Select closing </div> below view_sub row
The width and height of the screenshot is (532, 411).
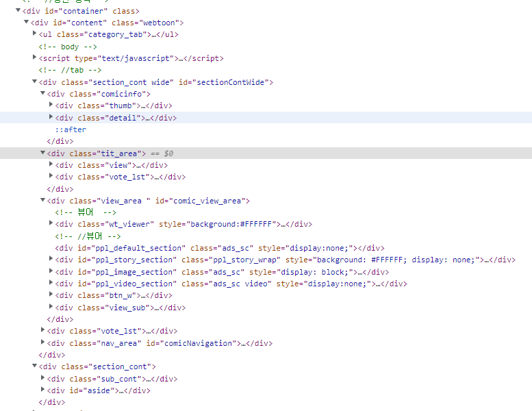tap(60, 319)
